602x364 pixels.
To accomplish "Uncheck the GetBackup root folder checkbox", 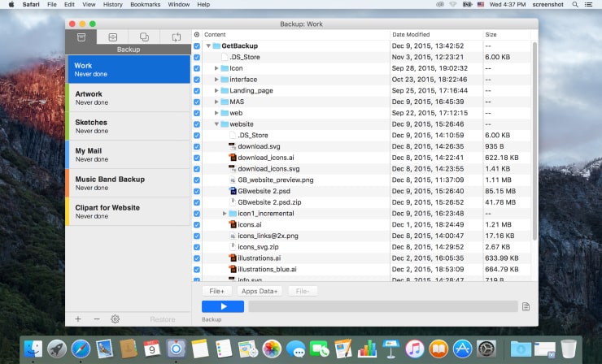I will pos(197,46).
